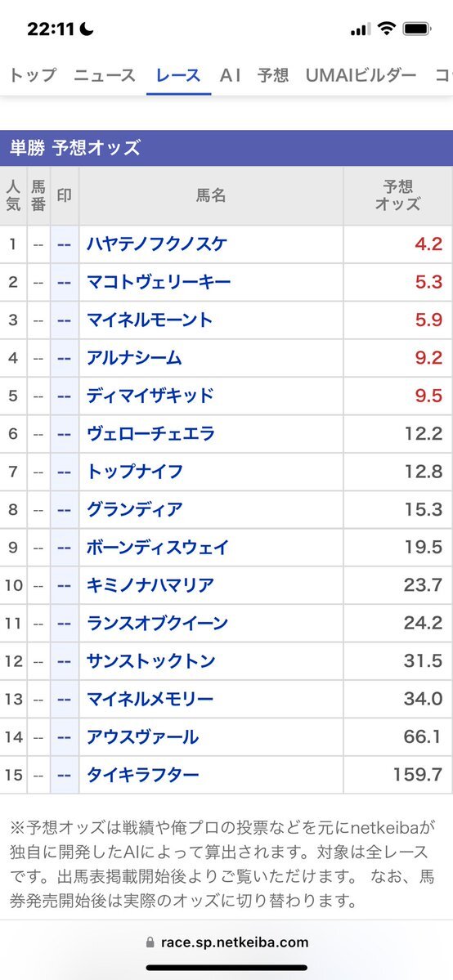The width and height of the screenshot is (453, 980).
Task: Tap the battery indicator icon
Action: pos(416,29)
